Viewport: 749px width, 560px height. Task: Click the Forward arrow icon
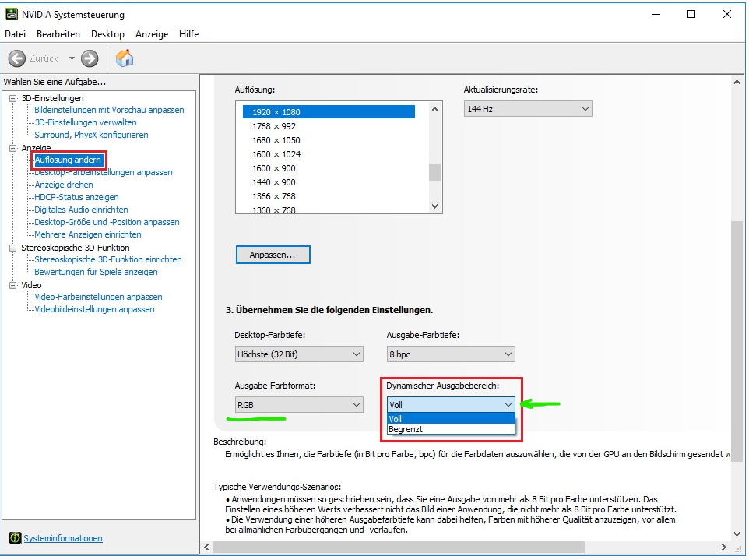90,58
